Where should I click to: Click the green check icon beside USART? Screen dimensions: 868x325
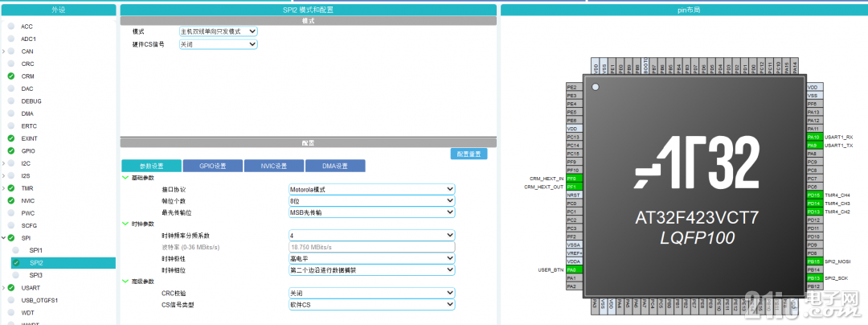coord(11,288)
